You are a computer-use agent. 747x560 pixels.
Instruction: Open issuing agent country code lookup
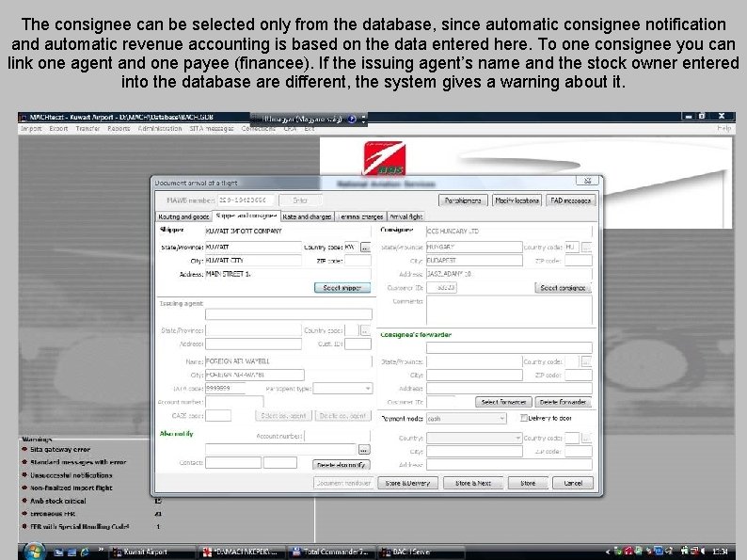pos(365,329)
